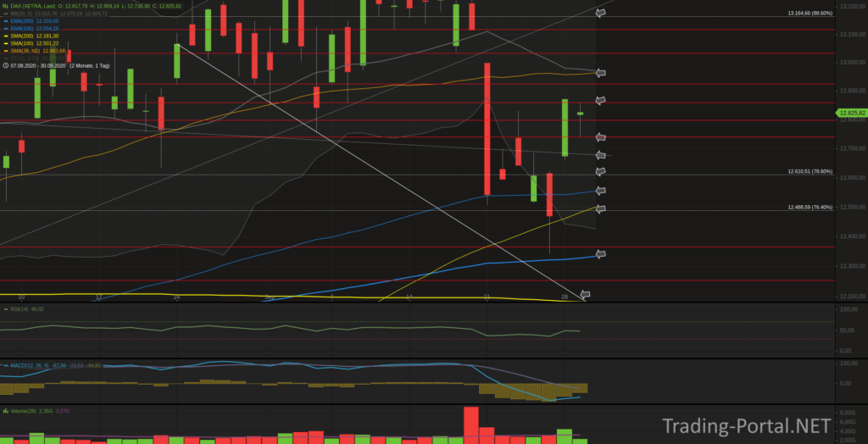
Task: Click the low value L: 12.738,30
Action: pos(136,6)
